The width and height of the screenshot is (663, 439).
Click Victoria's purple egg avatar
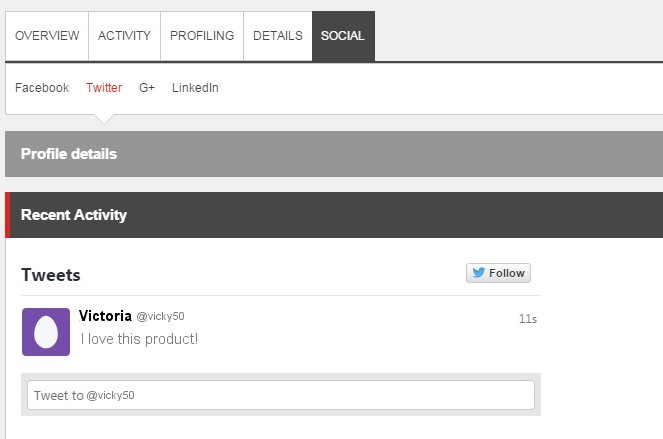tap(46, 332)
